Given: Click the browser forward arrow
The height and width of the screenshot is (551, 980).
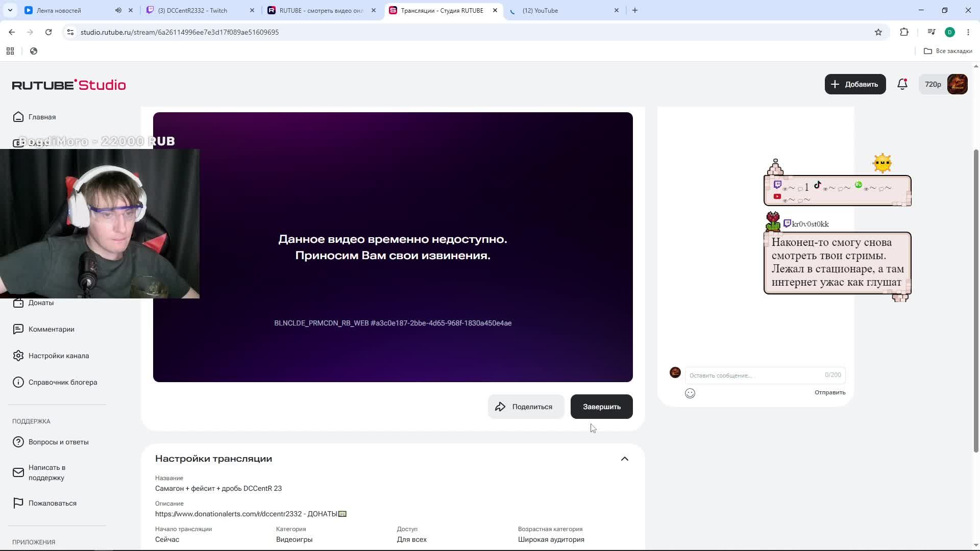Looking at the screenshot, I should coord(30,32).
